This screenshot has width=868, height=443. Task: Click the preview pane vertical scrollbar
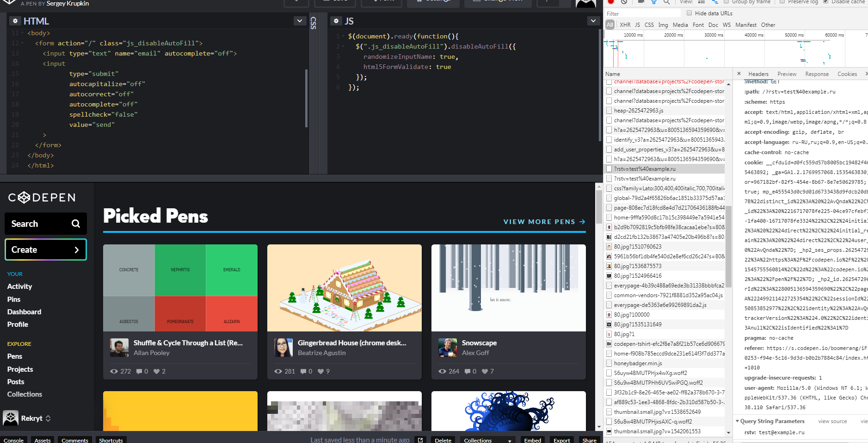[599, 207]
